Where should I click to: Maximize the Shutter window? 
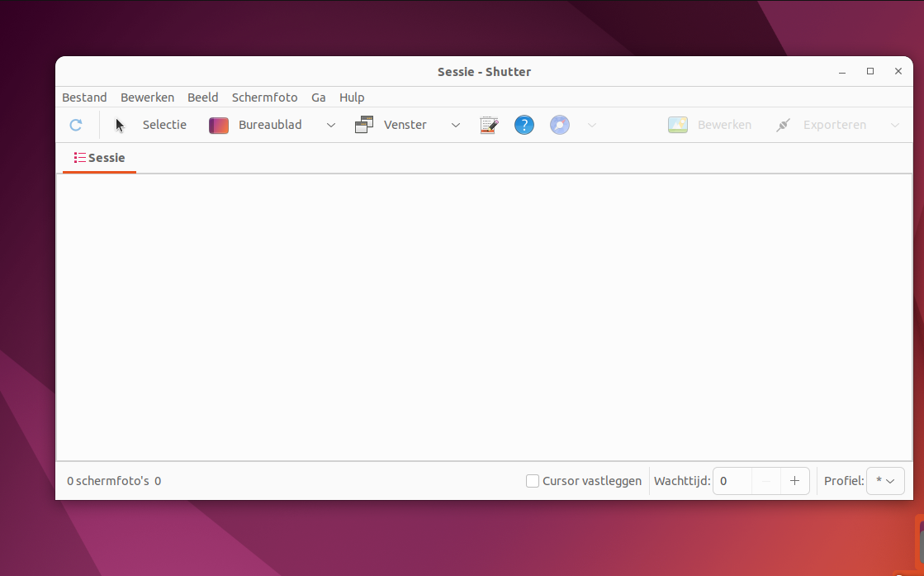click(x=870, y=71)
